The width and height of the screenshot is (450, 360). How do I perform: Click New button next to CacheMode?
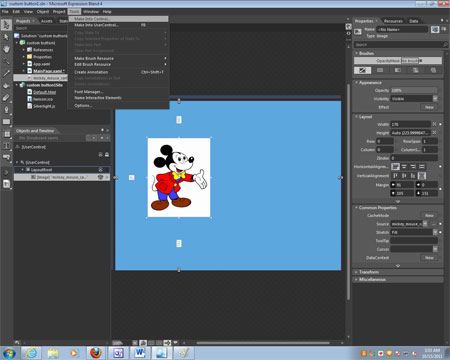[x=429, y=215]
